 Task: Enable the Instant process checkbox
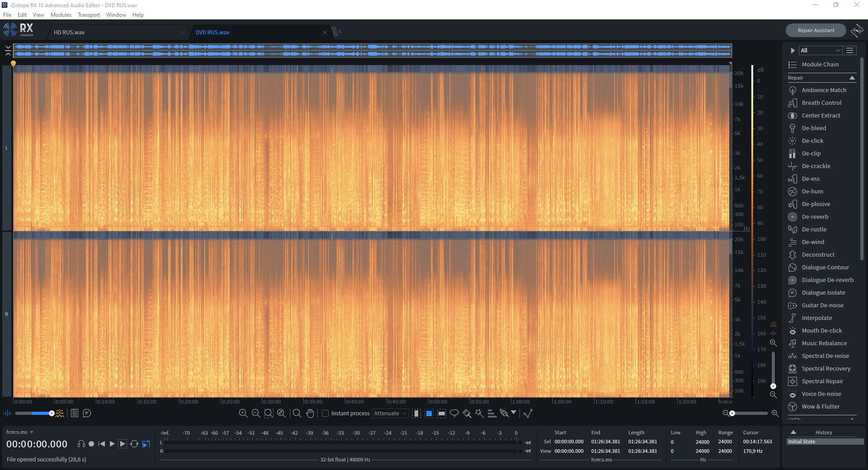(x=325, y=413)
